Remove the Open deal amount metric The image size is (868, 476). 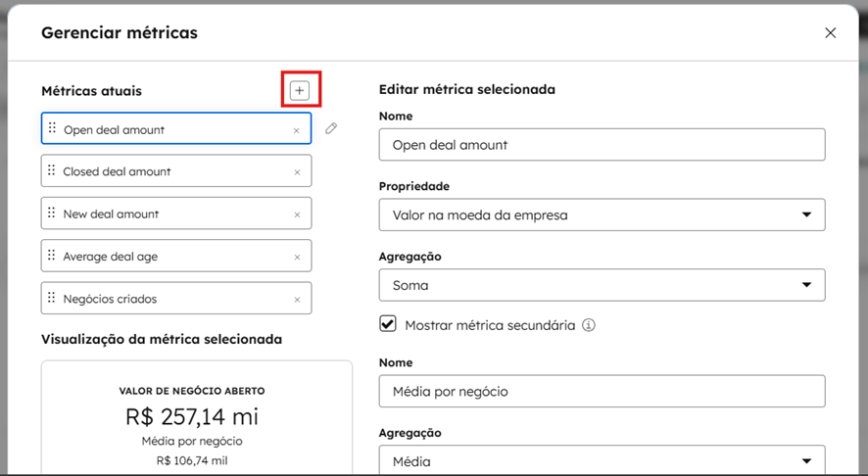[297, 129]
